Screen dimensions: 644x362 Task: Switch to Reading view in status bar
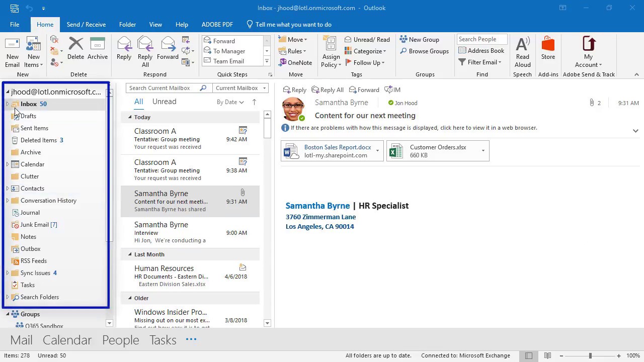tap(547, 355)
